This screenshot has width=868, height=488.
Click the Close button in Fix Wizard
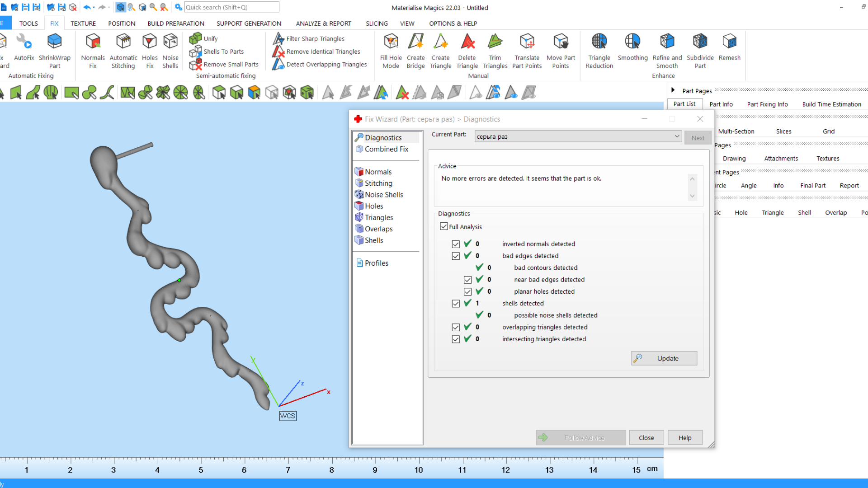(646, 437)
